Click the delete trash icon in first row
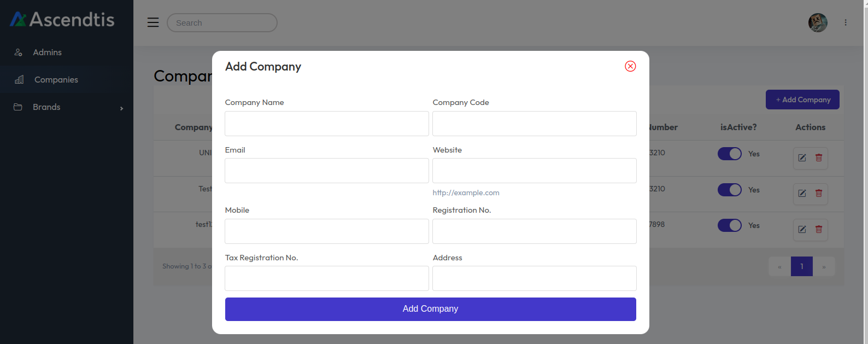This screenshot has width=868, height=344. pyautogui.click(x=819, y=158)
